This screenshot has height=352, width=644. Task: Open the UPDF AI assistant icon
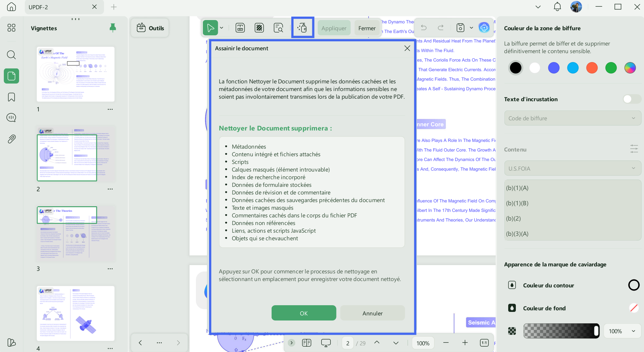coord(484,28)
